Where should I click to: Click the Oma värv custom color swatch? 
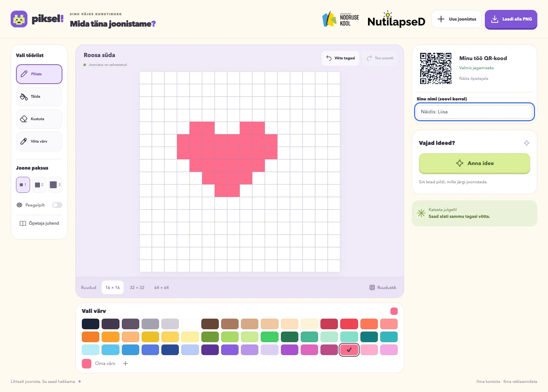pyautogui.click(x=87, y=363)
